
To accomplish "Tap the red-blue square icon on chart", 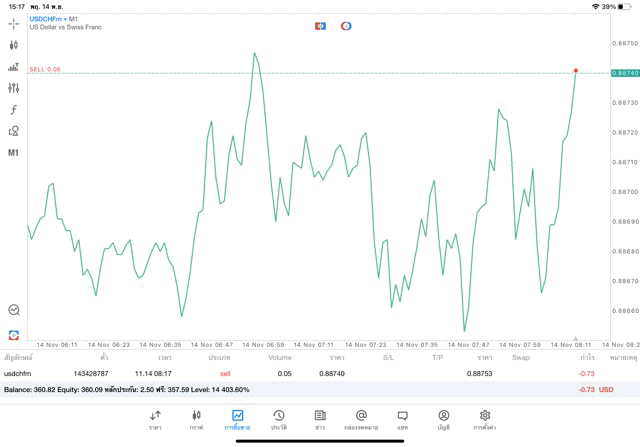I will [320, 25].
